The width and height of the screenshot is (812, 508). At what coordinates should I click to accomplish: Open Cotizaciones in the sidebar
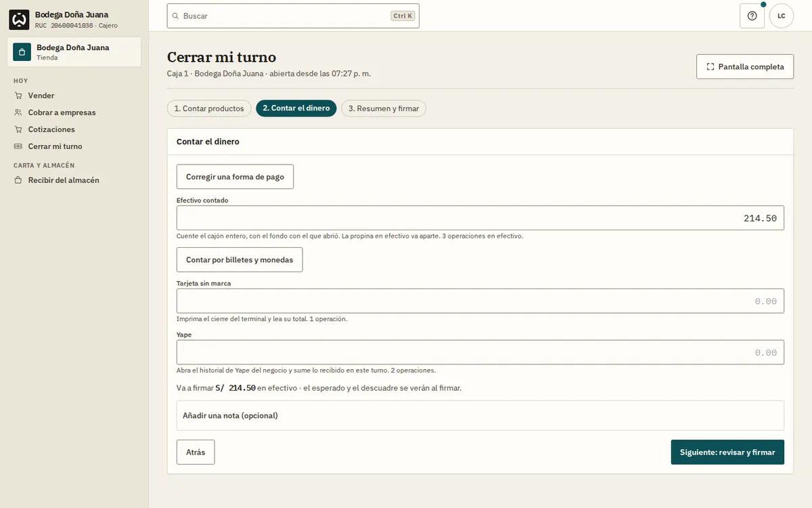(x=74, y=129)
